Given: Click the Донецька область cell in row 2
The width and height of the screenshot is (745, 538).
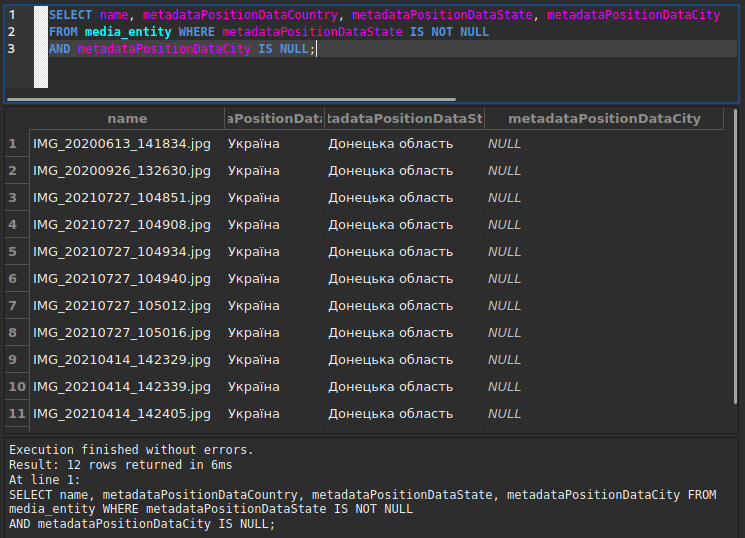Looking at the screenshot, I should [404, 171].
